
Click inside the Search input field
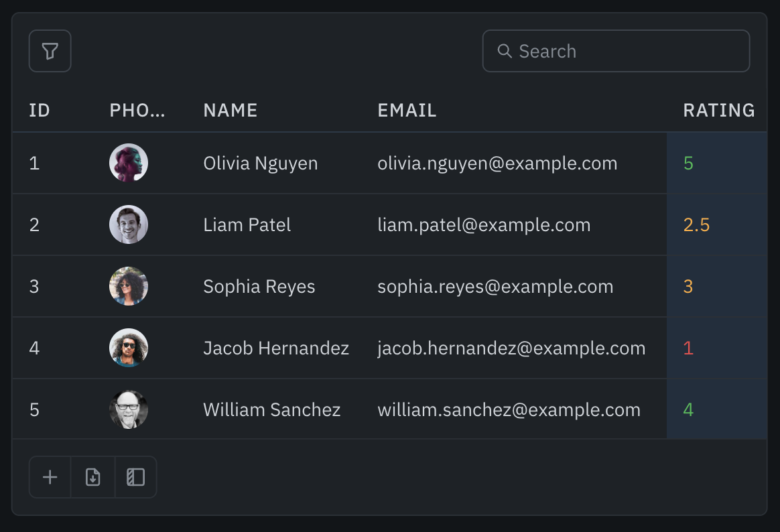[623, 51]
